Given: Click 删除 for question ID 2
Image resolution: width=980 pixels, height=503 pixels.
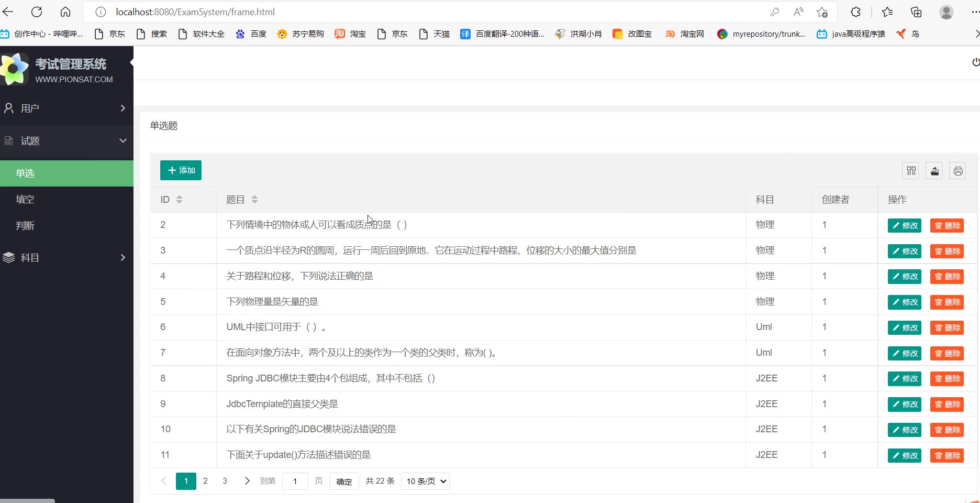Looking at the screenshot, I should pos(947,226).
